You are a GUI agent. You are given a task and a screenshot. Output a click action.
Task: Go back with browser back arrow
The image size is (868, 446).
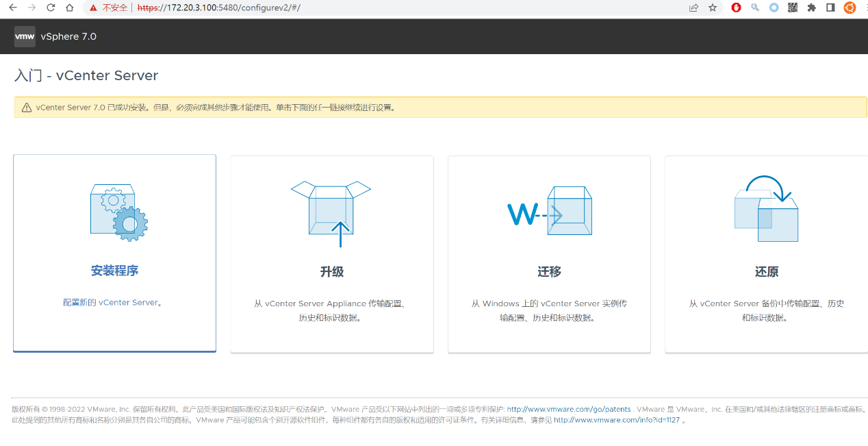12,8
